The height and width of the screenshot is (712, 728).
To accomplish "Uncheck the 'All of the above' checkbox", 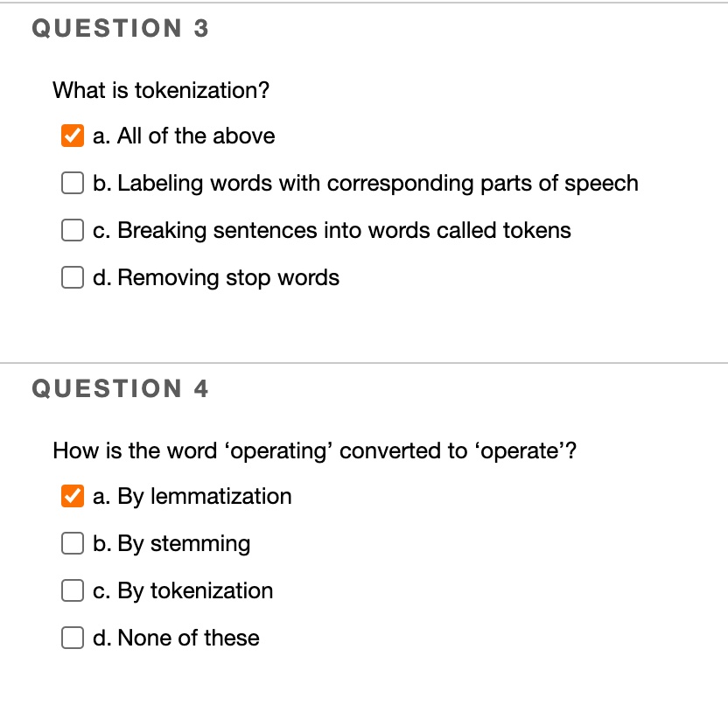I will point(73,136).
